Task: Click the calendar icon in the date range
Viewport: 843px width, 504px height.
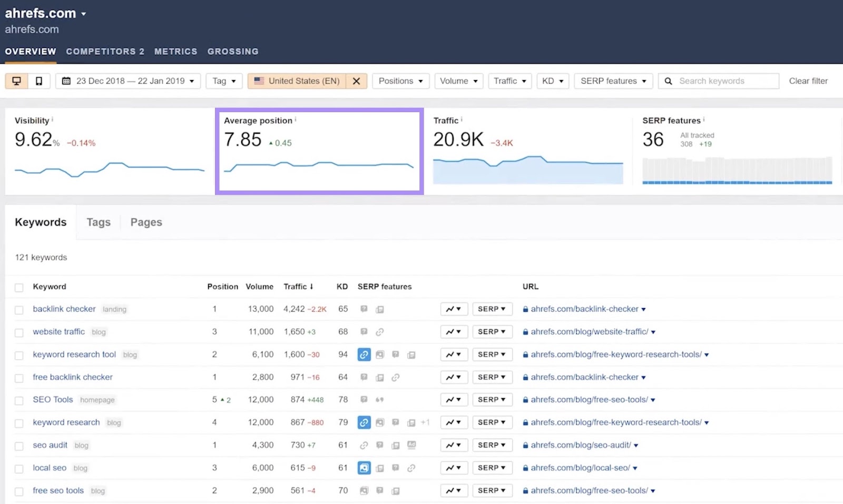Action: click(x=66, y=81)
